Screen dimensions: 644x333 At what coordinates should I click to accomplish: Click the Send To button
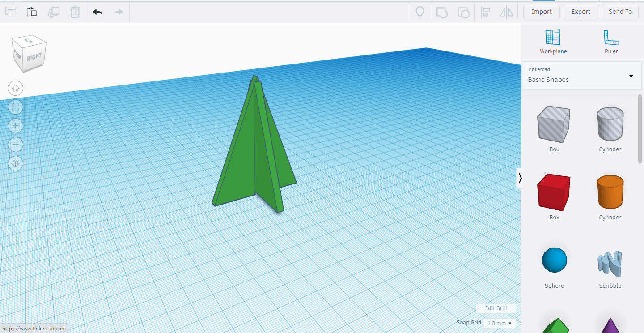point(620,12)
